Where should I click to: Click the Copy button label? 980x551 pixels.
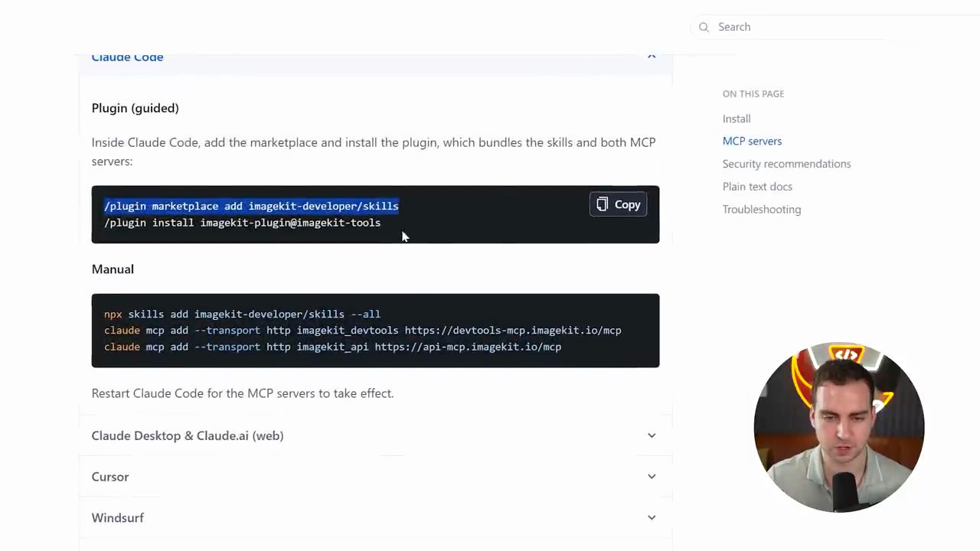pyautogui.click(x=627, y=204)
